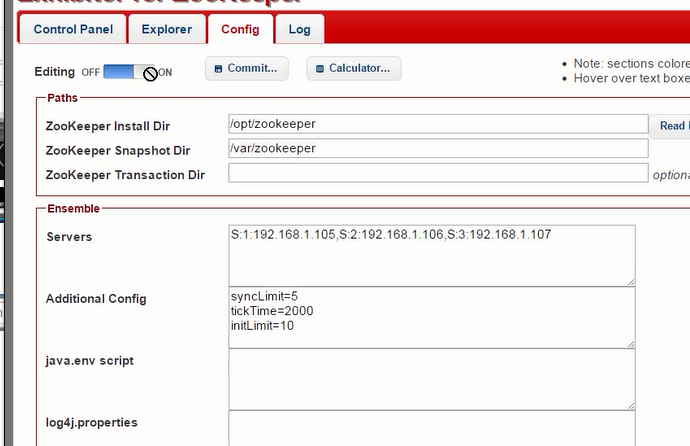Click the Paths section heading
Screen dimensions: 690x446
pos(62,98)
